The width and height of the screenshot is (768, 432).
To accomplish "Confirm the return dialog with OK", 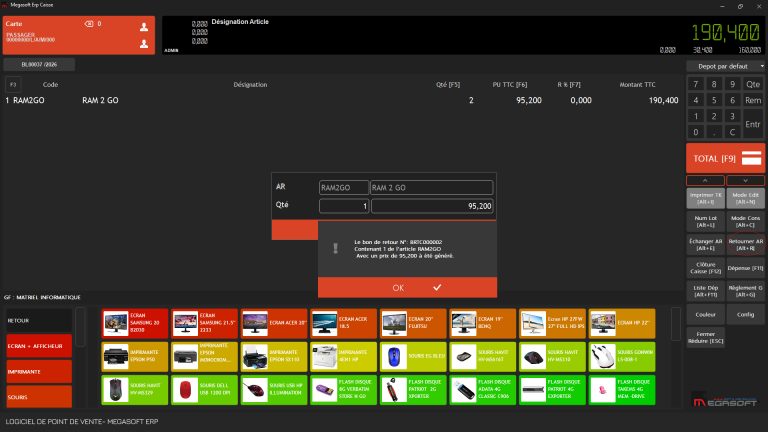I will click(408, 288).
